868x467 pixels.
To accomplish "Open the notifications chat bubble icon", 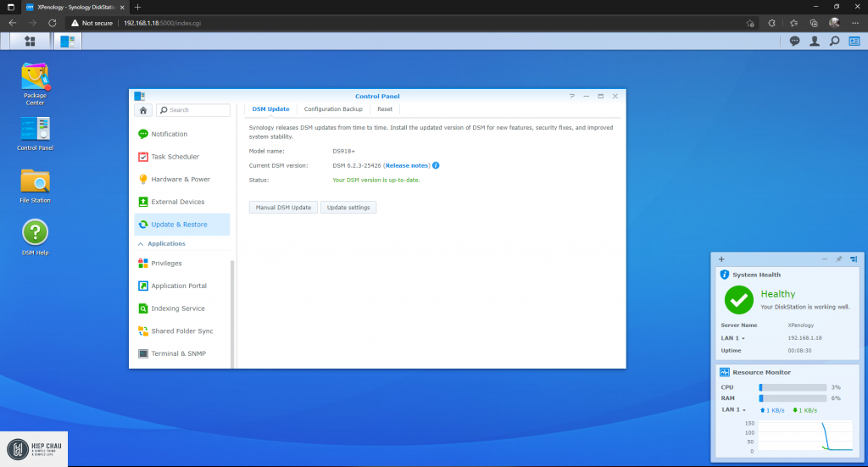I will tap(794, 41).
